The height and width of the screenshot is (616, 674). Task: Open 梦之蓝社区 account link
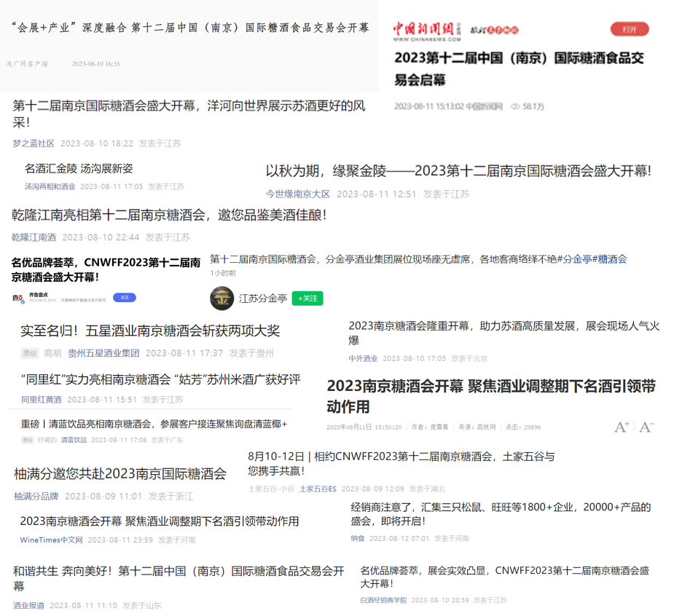[x=34, y=143]
